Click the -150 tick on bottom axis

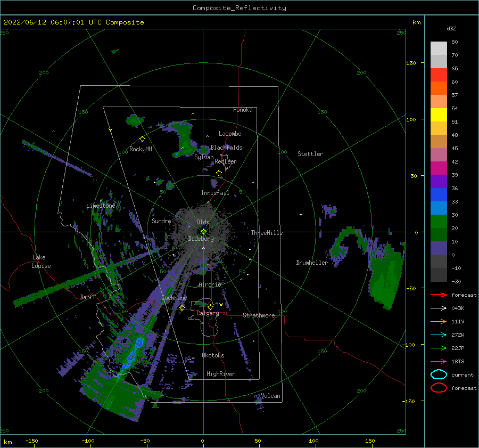[31, 441]
